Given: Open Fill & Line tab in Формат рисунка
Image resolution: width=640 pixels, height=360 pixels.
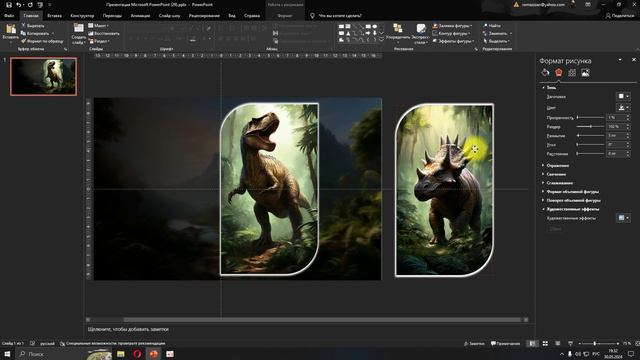Looking at the screenshot, I should point(545,73).
